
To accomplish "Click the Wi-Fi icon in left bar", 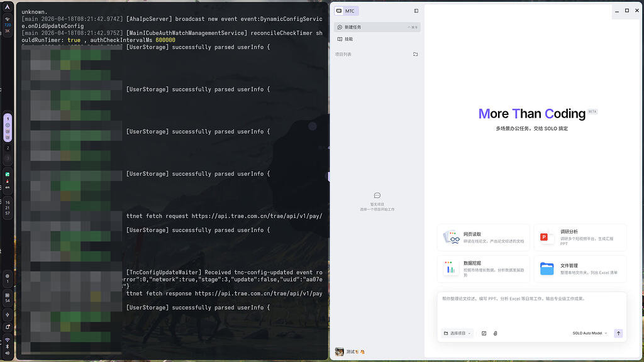I will pyautogui.click(x=8, y=340).
